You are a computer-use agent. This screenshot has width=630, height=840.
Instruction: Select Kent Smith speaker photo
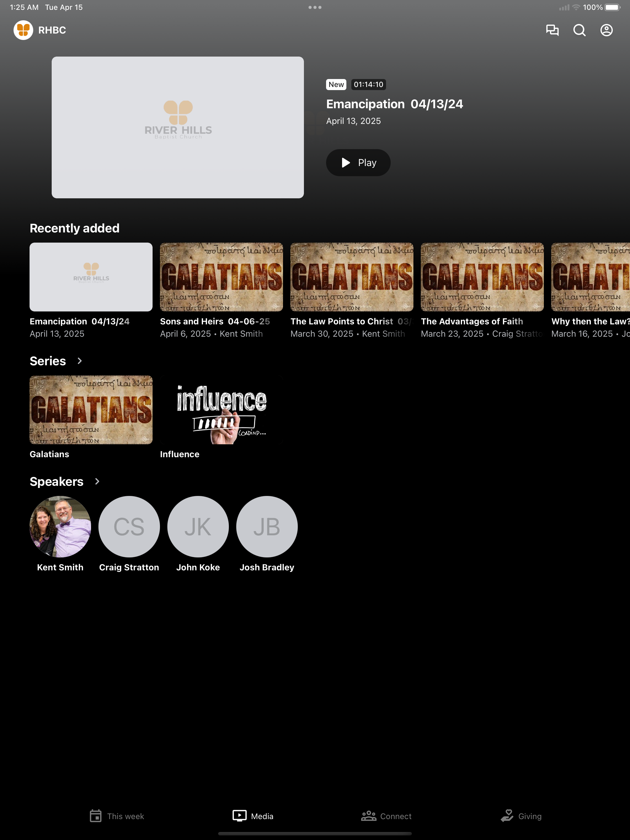point(60,526)
